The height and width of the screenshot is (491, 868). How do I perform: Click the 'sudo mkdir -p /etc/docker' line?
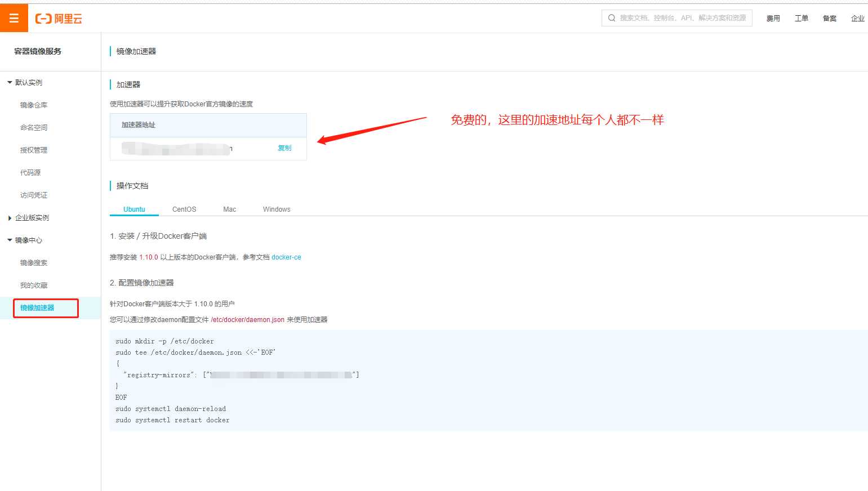click(164, 341)
